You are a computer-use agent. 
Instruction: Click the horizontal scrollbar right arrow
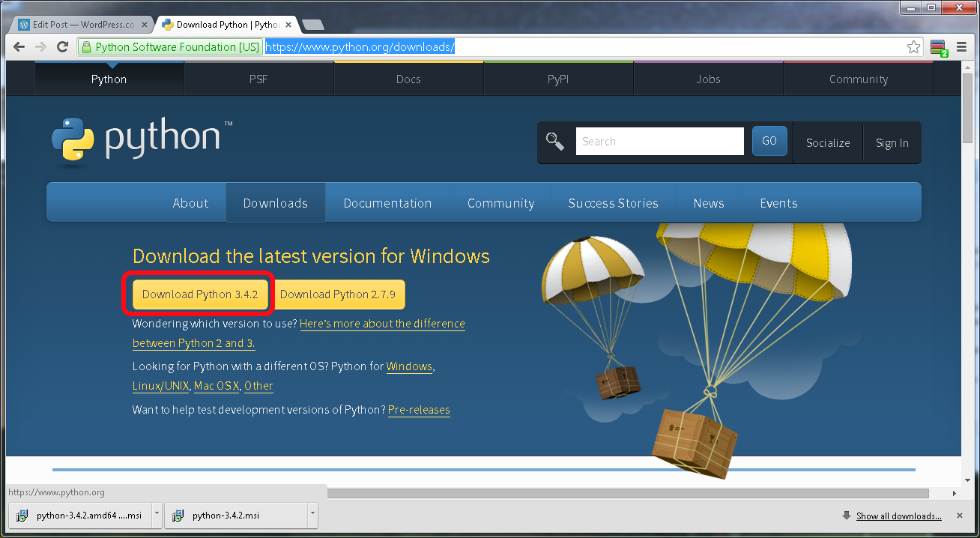(x=954, y=493)
